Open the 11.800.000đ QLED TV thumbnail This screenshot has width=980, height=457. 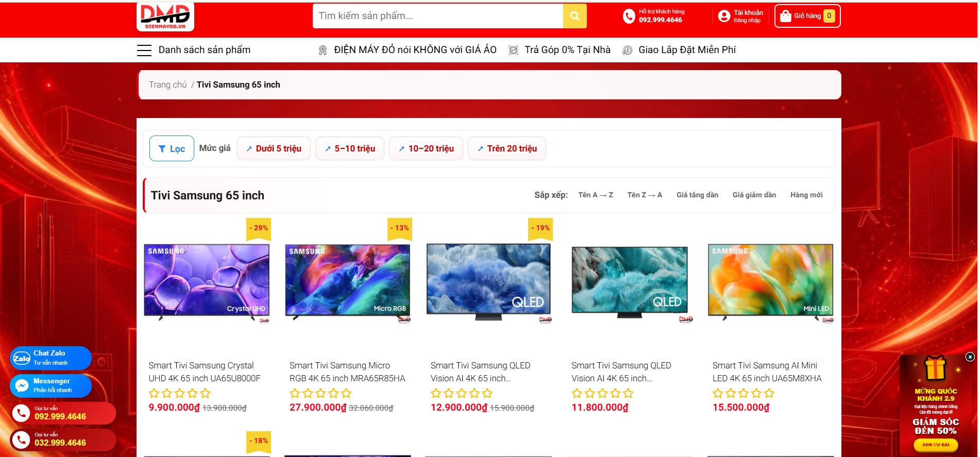click(630, 283)
